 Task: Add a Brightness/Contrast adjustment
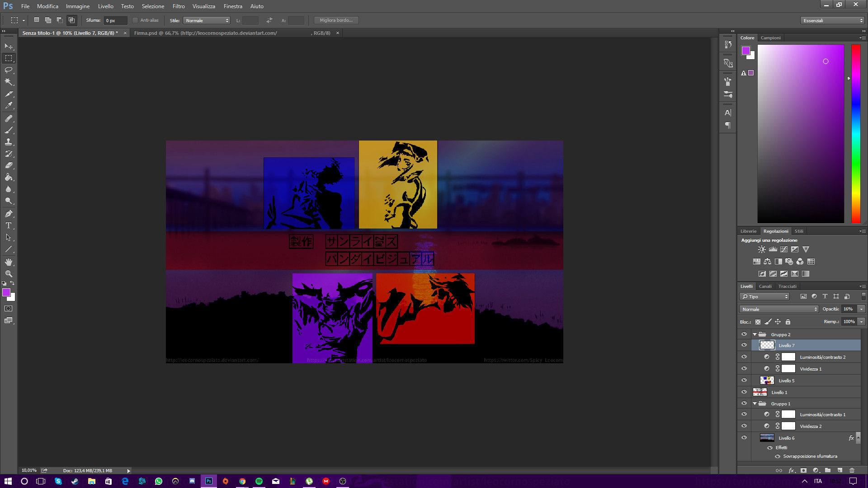click(x=762, y=249)
